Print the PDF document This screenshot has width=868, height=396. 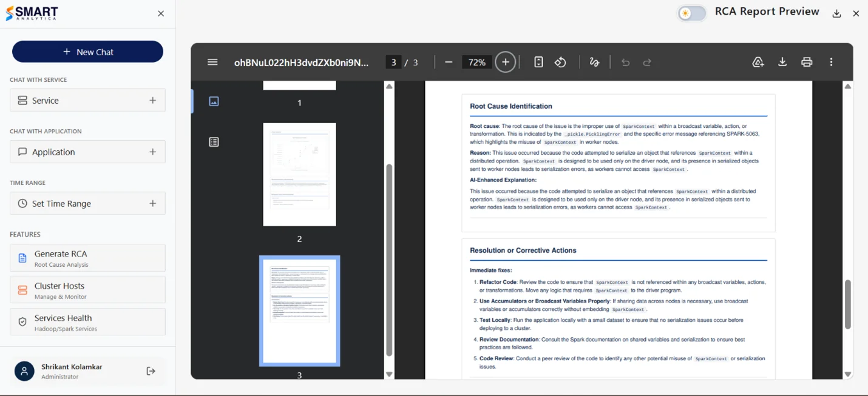[x=807, y=62]
